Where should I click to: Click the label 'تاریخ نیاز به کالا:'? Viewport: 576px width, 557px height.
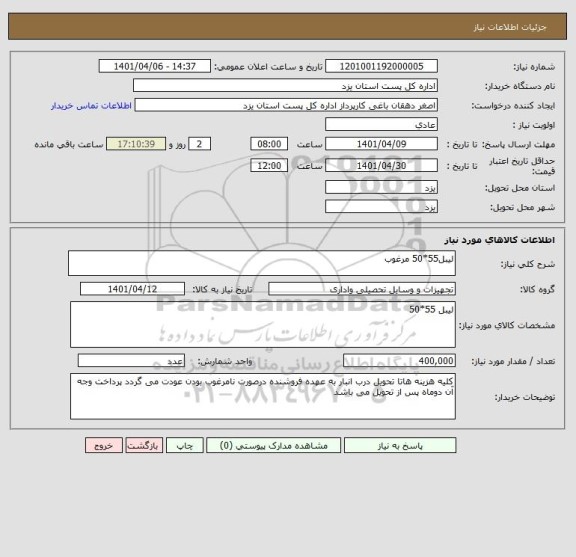point(223,290)
